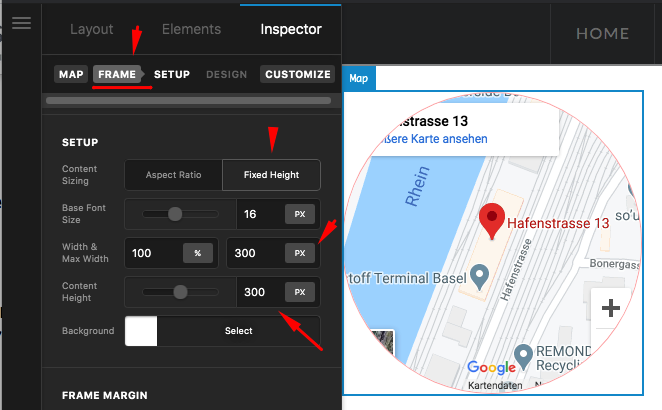Zoom in with the map plus button

tap(610, 308)
